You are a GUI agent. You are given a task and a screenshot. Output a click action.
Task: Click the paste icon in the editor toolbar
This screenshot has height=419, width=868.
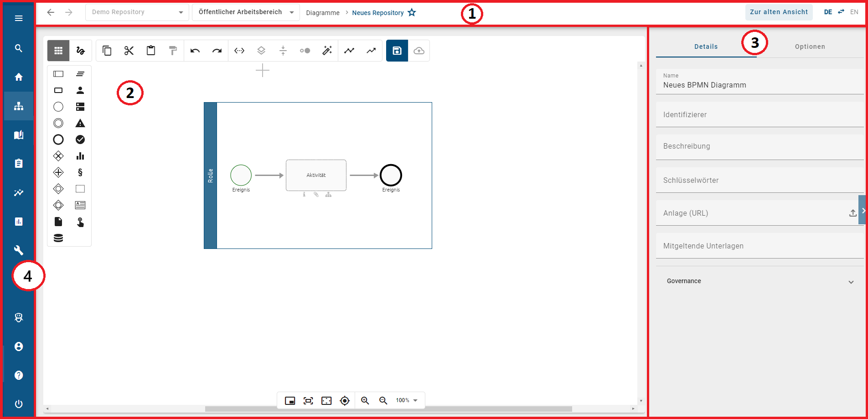click(151, 51)
